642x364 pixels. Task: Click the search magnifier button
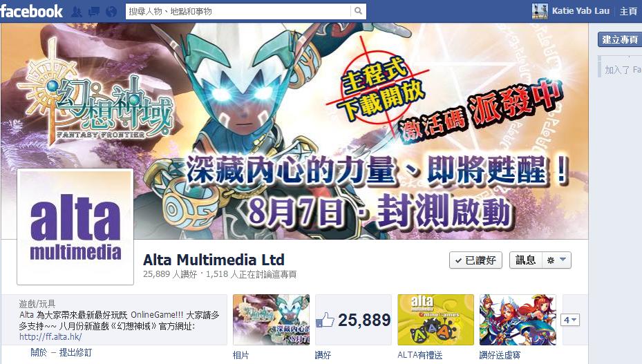pos(358,11)
